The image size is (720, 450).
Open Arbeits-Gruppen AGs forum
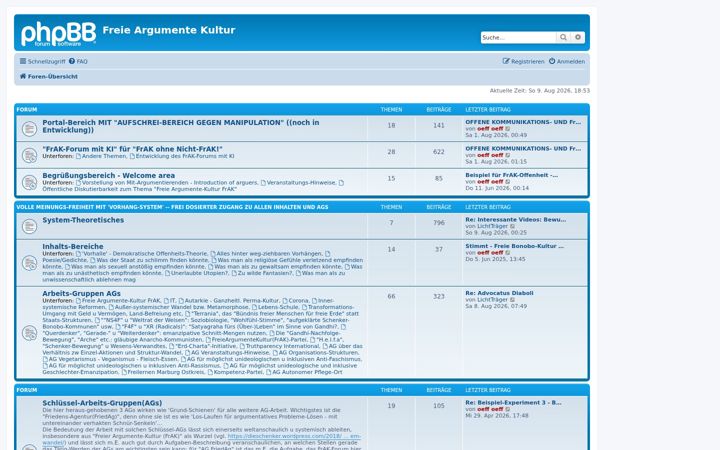click(x=81, y=293)
